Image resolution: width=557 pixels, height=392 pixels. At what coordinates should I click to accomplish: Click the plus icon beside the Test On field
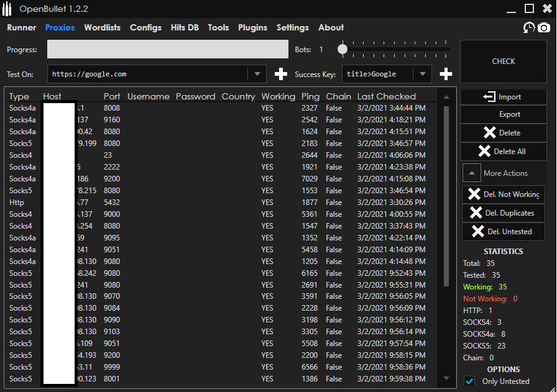click(x=281, y=74)
